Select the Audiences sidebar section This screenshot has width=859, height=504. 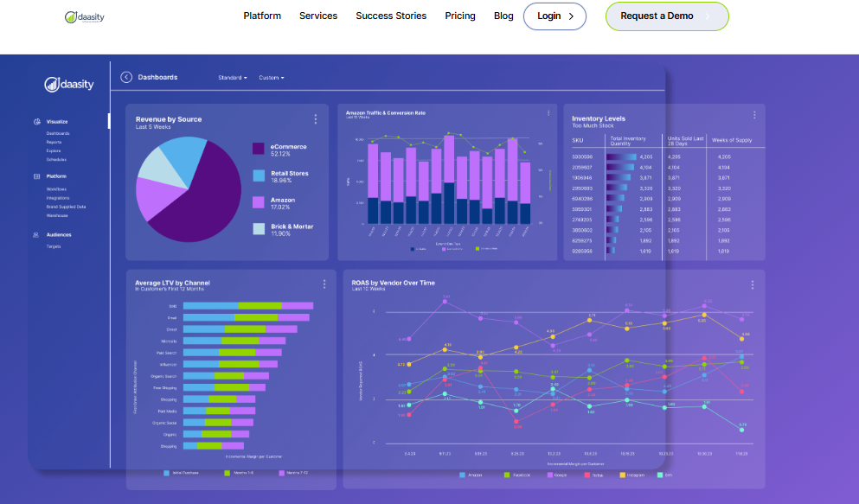point(59,235)
